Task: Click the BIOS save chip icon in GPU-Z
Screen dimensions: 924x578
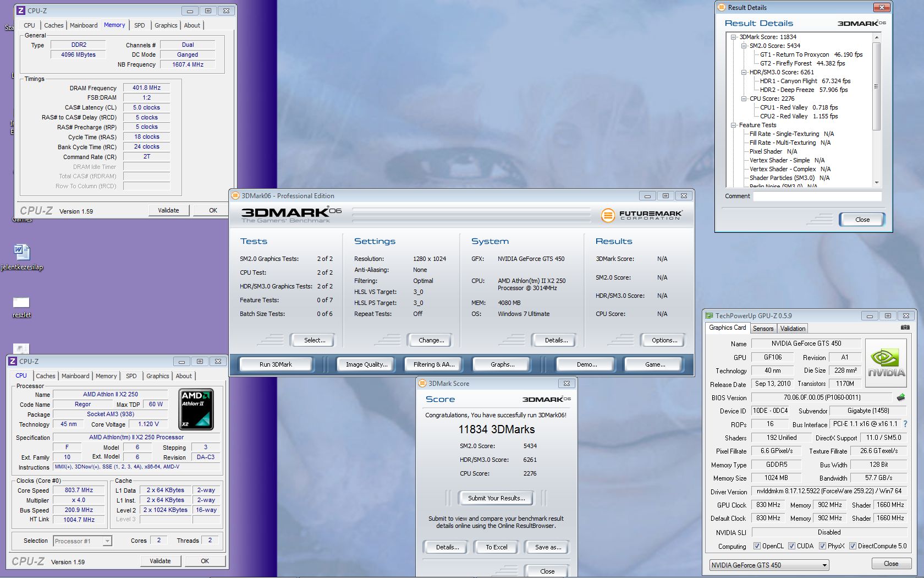Action: tap(901, 397)
